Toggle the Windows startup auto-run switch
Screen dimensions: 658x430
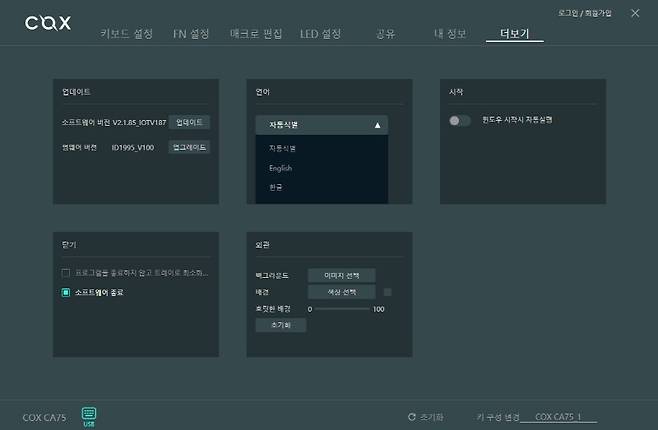tap(459, 120)
